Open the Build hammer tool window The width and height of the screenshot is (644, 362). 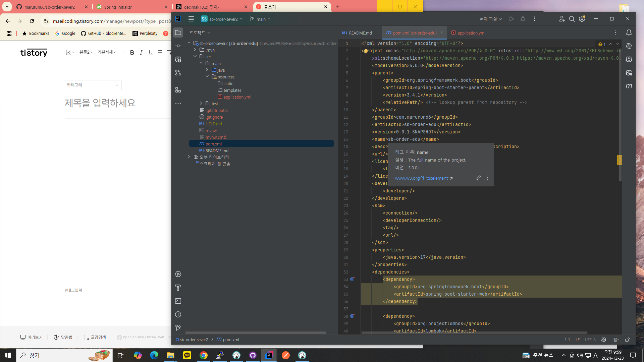[178, 288]
